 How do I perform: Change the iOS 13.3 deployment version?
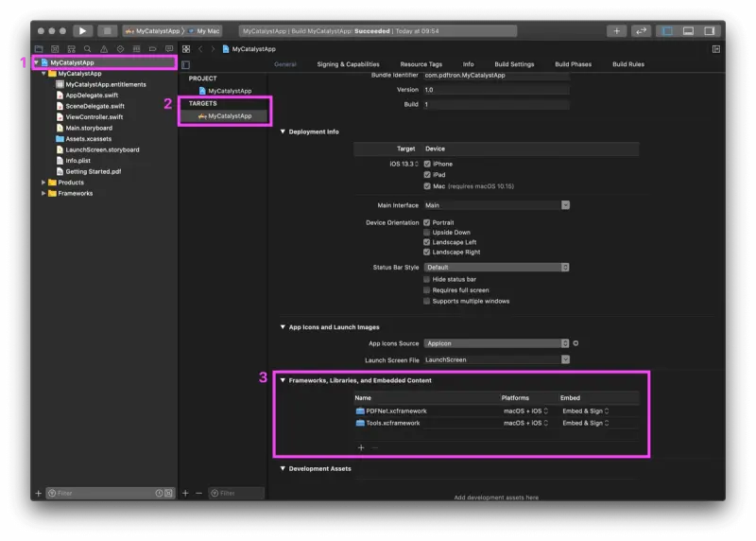click(404, 164)
